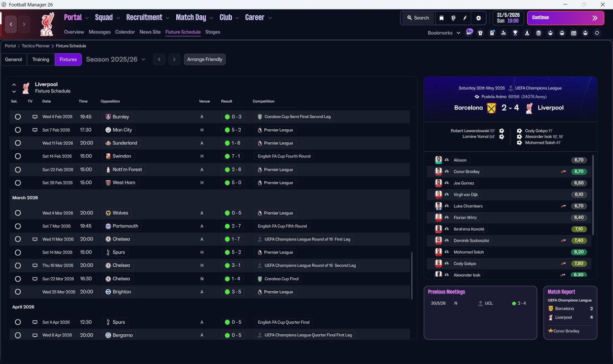Click the Liverpool crest beside the 2 - 4 score
This screenshot has width=613, height=364.
[529, 108]
